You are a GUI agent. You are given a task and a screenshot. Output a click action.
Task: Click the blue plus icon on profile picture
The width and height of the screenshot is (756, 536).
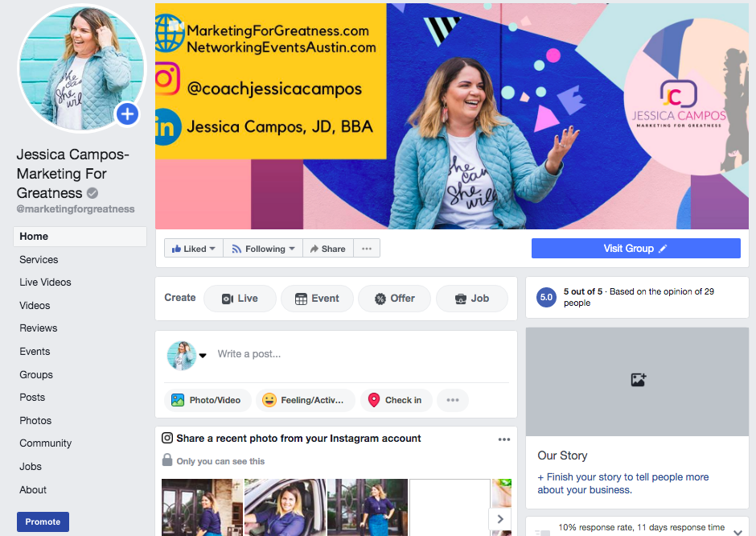click(127, 114)
